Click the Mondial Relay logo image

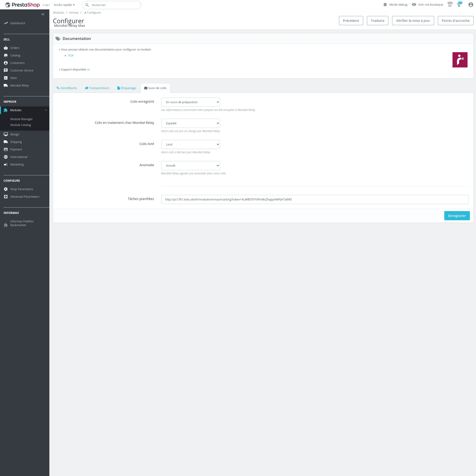460,60
